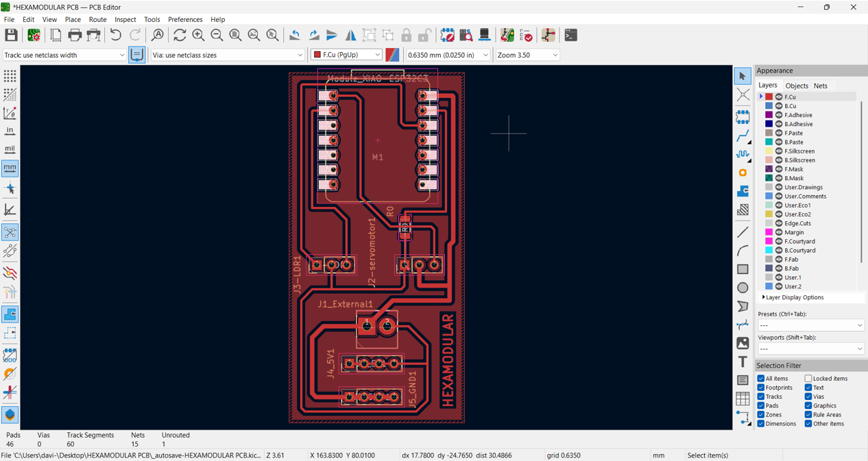Open the Preferences menu
The width and height of the screenshot is (868, 461).
pyautogui.click(x=185, y=20)
